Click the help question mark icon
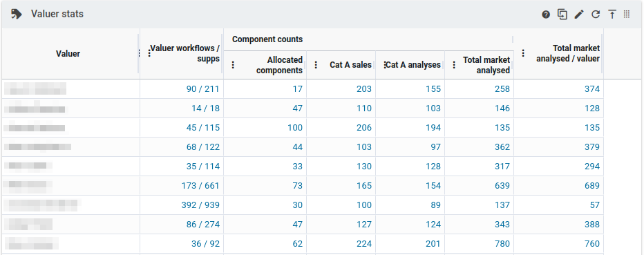 coord(546,15)
